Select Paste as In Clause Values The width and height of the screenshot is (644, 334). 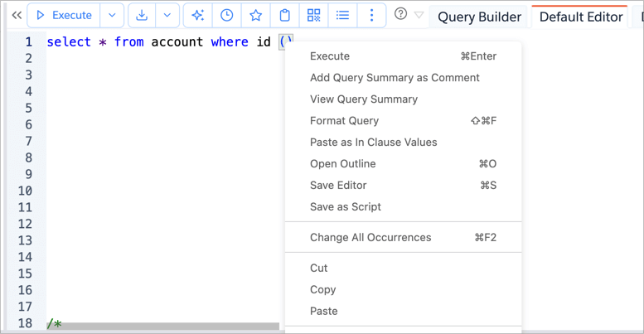(x=373, y=143)
